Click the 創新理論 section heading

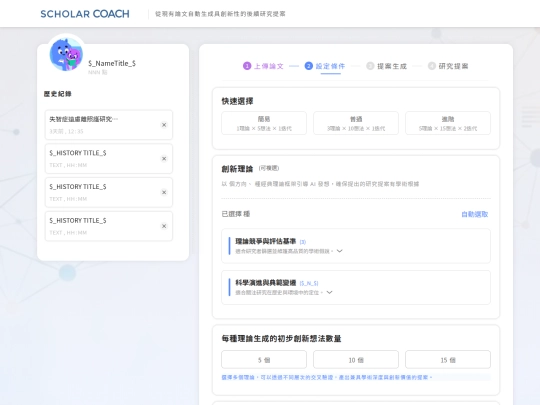[237, 169]
